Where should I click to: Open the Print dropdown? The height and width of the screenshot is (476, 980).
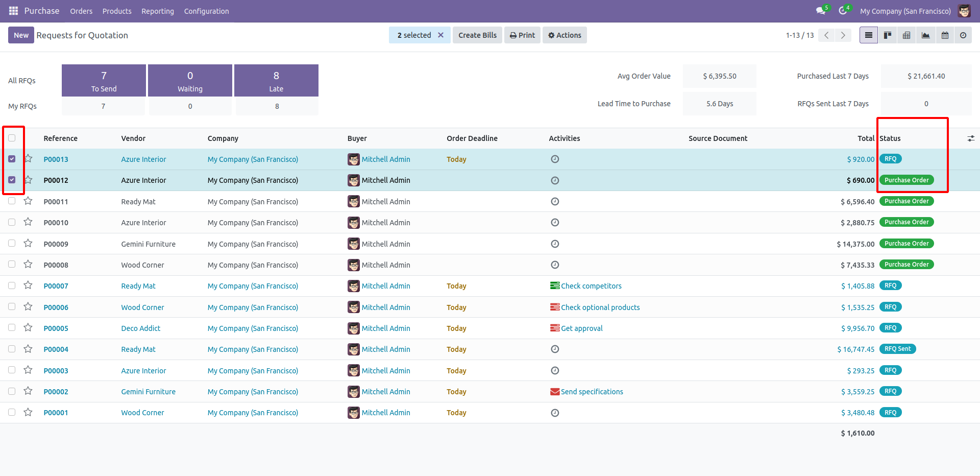pos(522,35)
